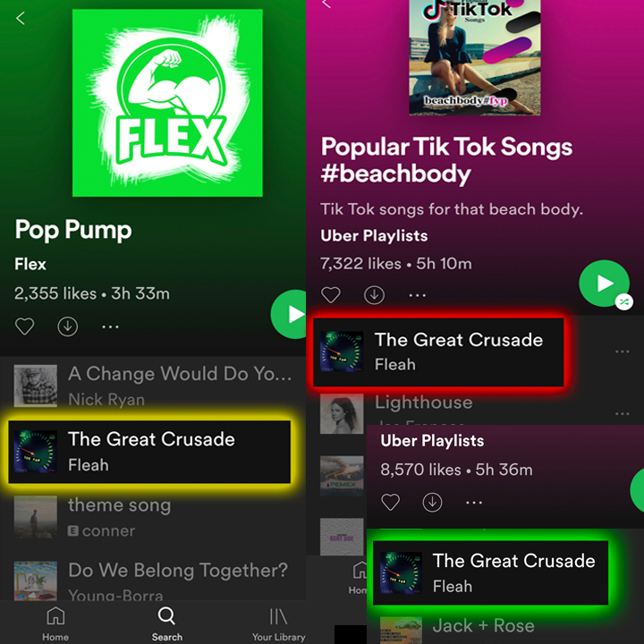Heart the playlist with 8,570 likes

coord(390,502)
